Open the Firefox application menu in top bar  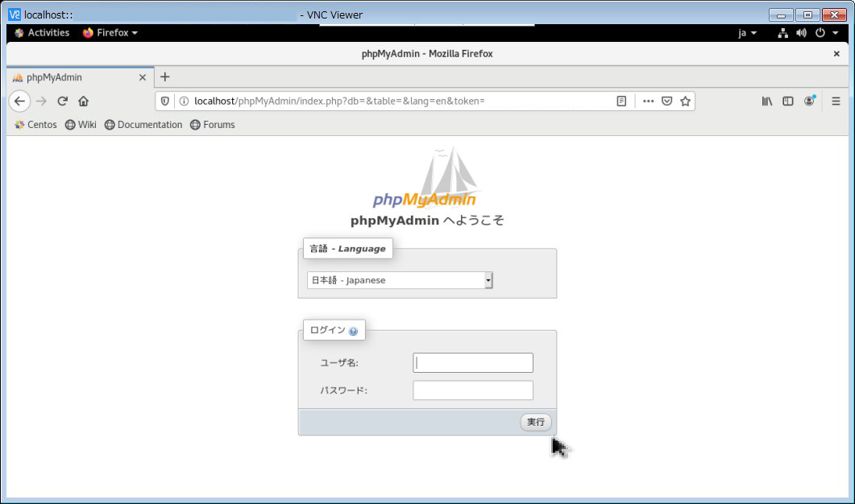click(110, 33)
